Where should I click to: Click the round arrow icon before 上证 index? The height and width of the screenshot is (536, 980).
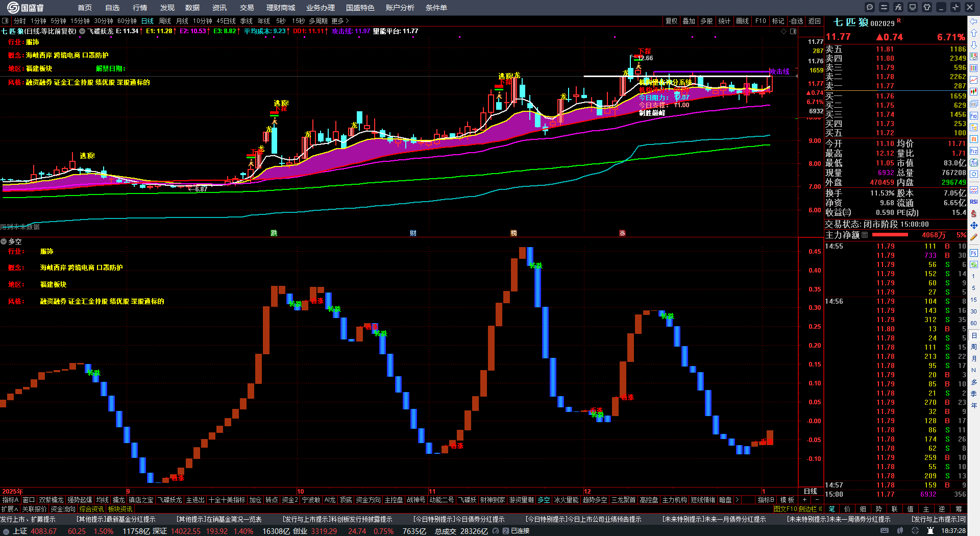coord(6,531)
